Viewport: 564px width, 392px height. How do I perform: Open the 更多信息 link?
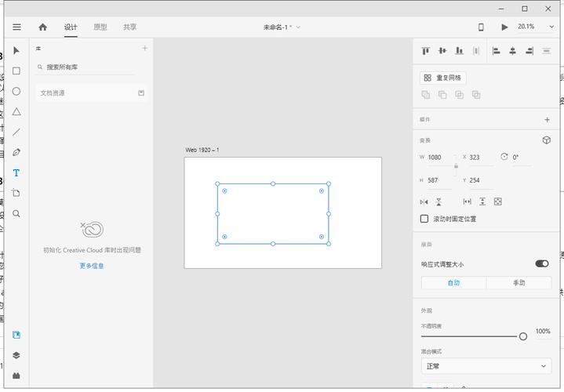(x=91, y=266)
